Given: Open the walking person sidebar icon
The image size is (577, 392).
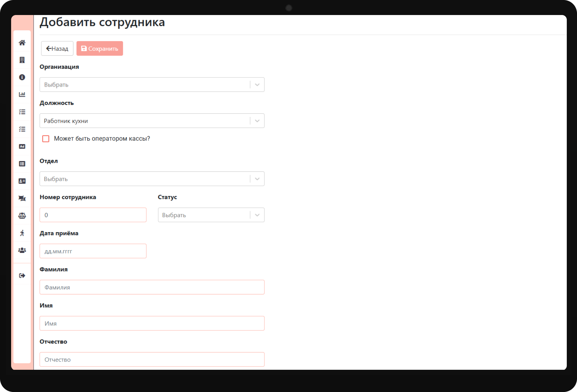Looking at the screenshot, I should (22, 233).
